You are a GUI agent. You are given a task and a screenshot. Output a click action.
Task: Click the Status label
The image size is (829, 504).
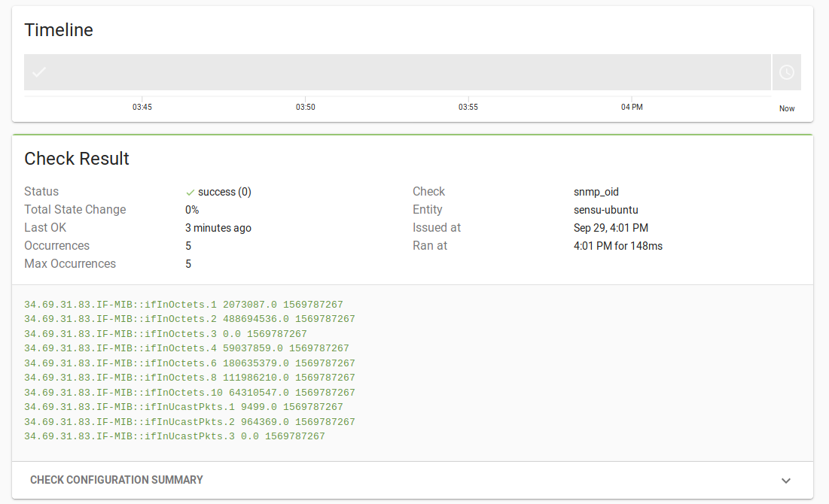point(41,192)
